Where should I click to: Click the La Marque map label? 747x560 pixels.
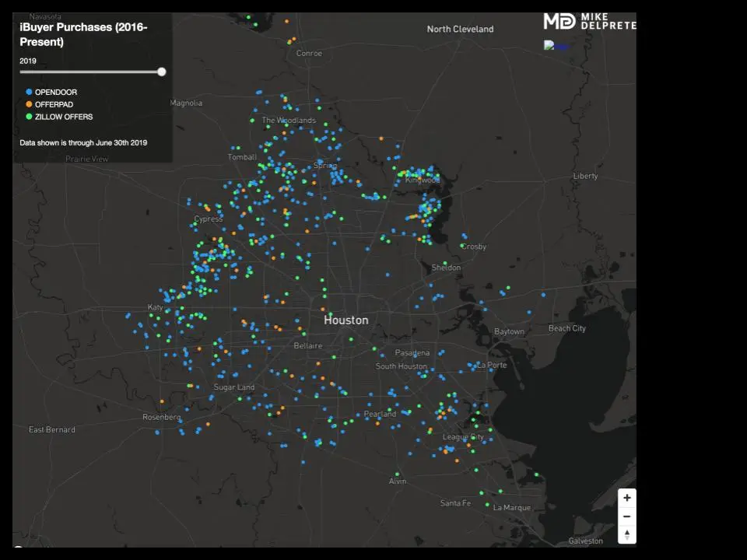[512, 508]
